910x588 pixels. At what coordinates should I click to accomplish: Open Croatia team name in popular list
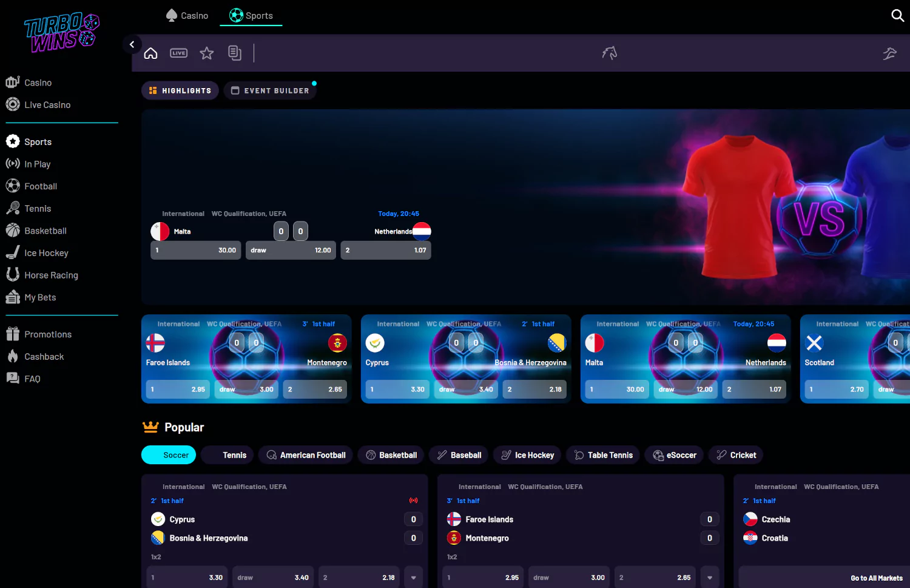click(775, 538)
